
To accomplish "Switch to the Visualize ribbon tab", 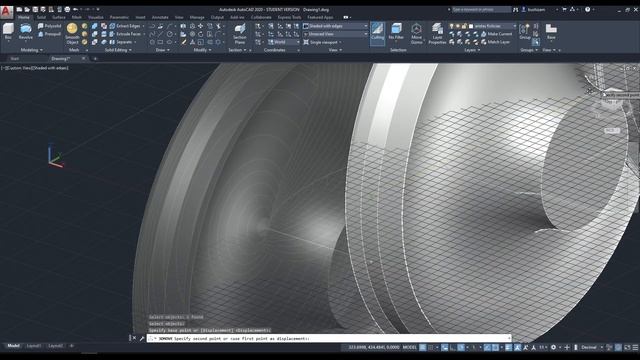I will [96, 18].
